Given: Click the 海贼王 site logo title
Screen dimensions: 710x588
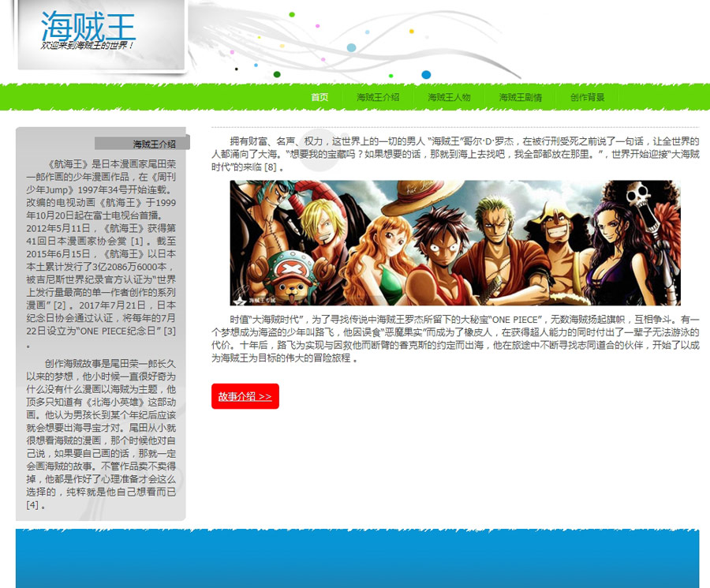Looking at the screenshot, I should click(88, 26).
